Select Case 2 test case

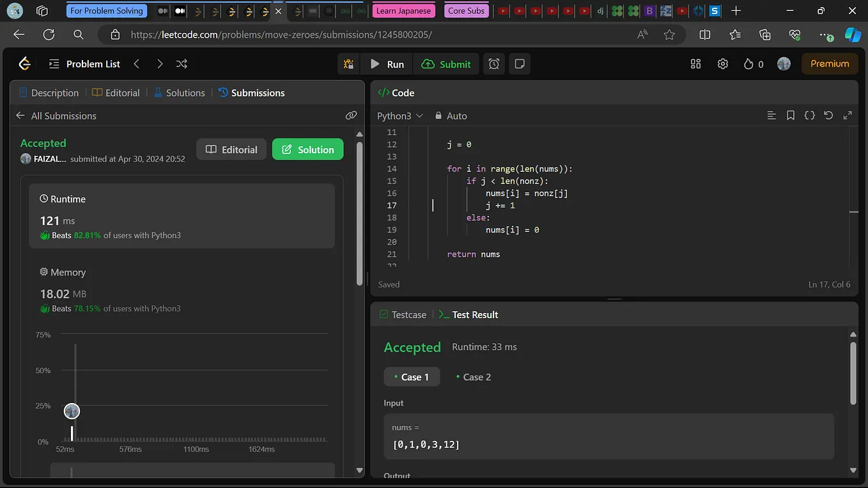pyautogui.click(x=473, y=377)
